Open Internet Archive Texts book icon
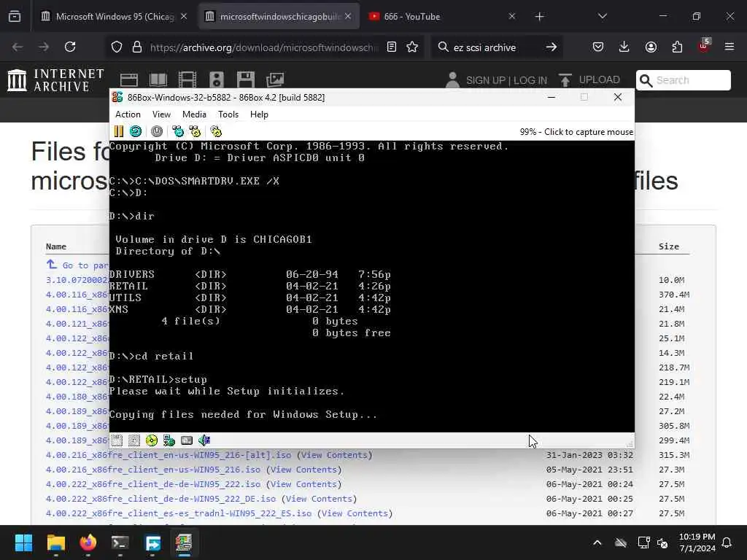 pos(158,80)
